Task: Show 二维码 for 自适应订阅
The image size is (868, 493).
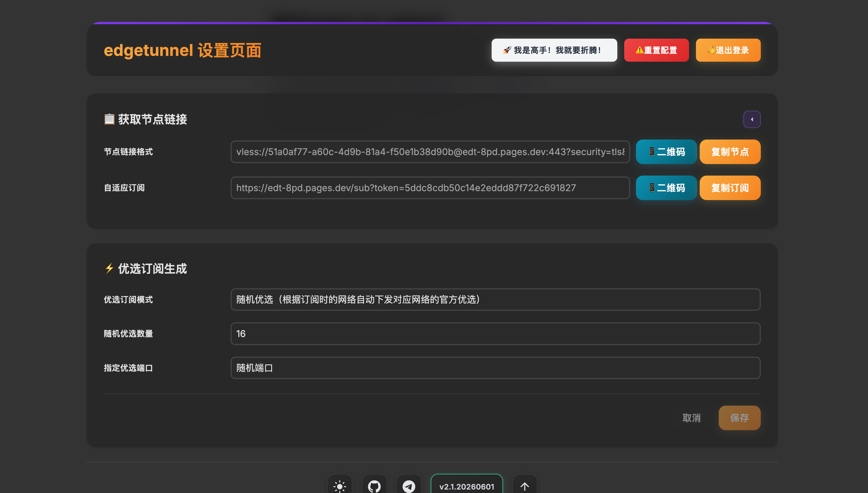Action: tap(666, 188)
